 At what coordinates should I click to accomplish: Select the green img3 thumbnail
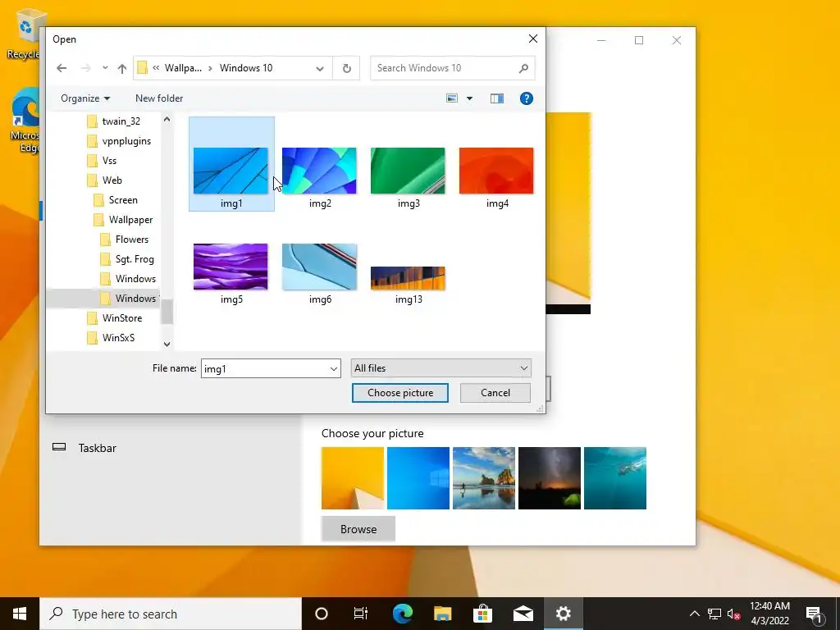[x=408, y=171]
